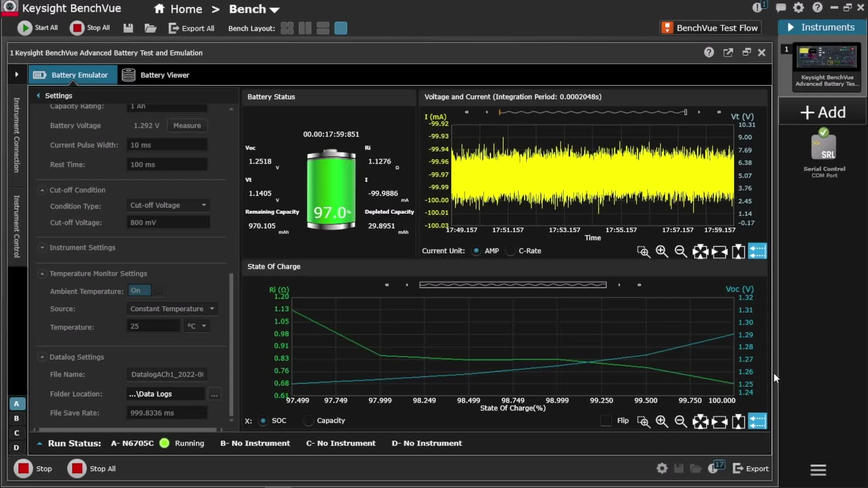The width and height of the screenshot is (868, 488).
Task: Click zoom region icon on Voltage chart
Action: point(643,251)
